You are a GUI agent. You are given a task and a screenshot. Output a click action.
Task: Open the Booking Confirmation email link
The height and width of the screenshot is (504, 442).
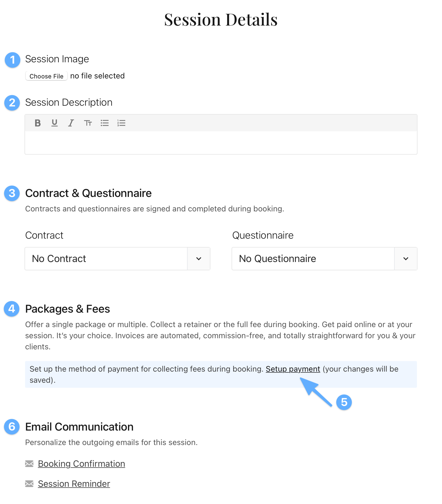tap(82, 464)
